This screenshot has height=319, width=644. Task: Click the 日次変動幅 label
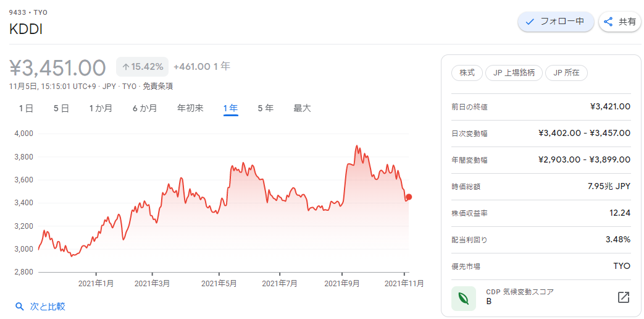point(469,134)
